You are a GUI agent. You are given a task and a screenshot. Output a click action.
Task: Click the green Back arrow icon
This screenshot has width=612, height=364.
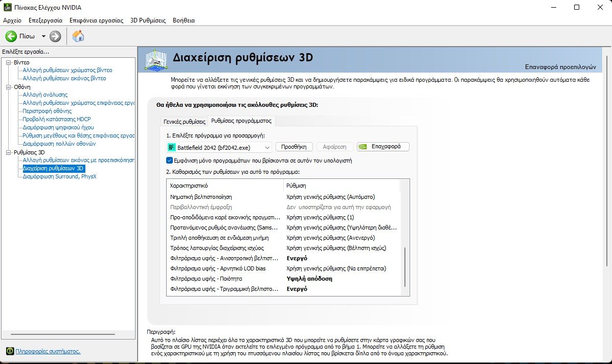(11, 36)
